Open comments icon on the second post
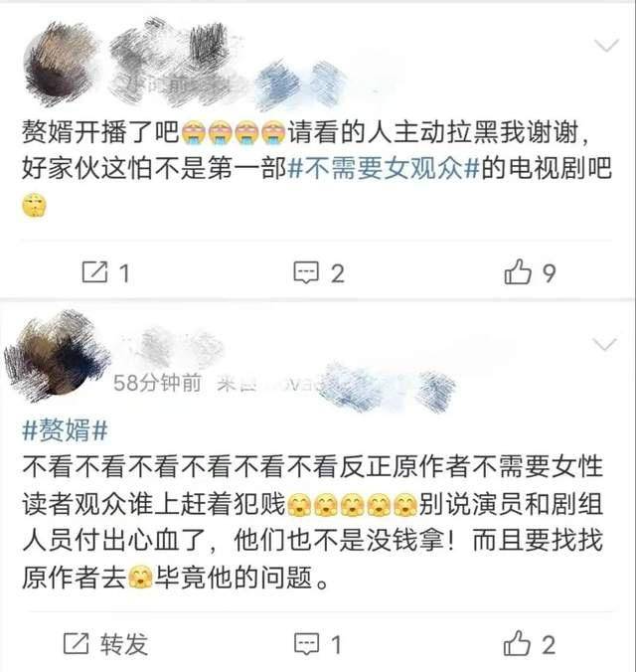This screenshot has width=636, height=672. point(306,644)
